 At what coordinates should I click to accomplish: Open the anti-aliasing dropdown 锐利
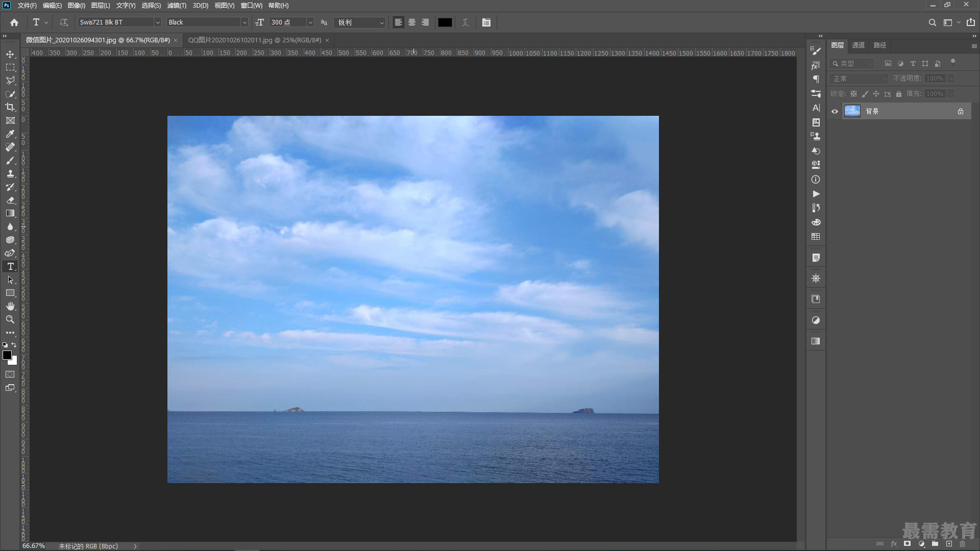(x=359, y=22)
